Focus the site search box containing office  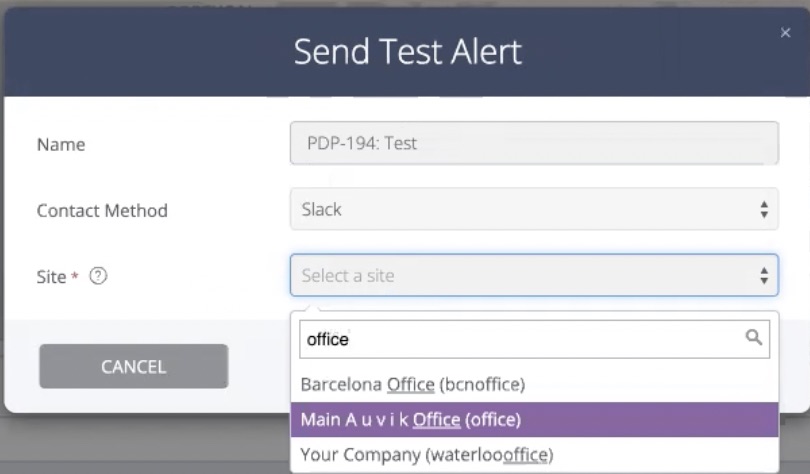click(x=534, y=339)
